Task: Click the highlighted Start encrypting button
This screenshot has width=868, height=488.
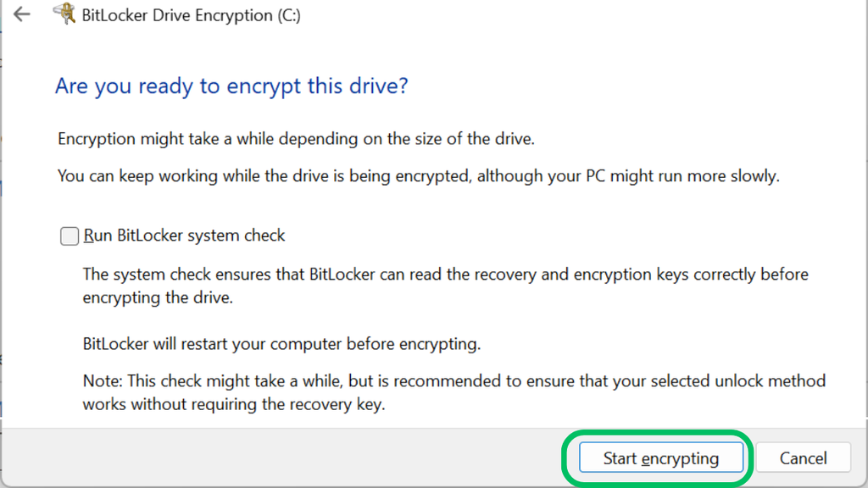Action: coord(661,457)
